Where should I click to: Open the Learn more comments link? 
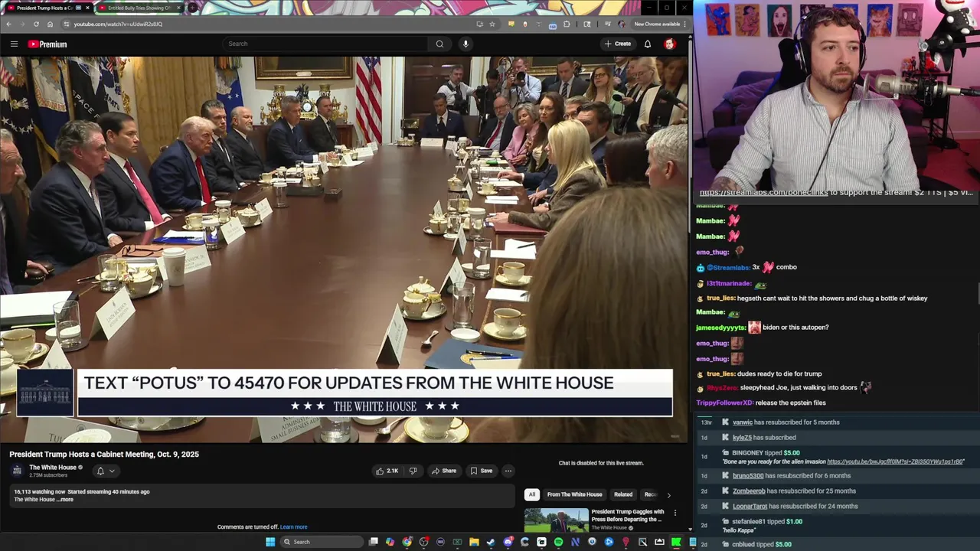point(294,527)
